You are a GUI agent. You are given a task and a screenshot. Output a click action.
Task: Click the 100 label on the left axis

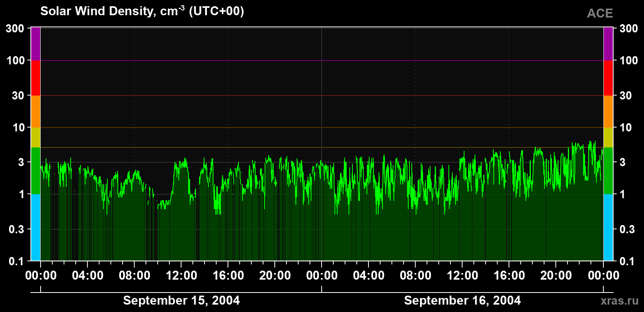[x=15, y=60]
